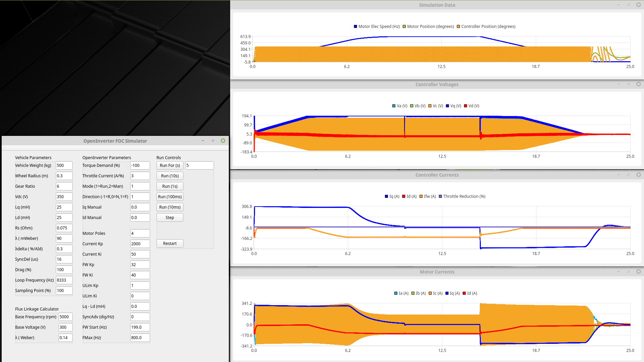The height and width of the screenshot is (362, 644).
Task: Select the FW Start (Hz) field
Action: tap(140, 327)
